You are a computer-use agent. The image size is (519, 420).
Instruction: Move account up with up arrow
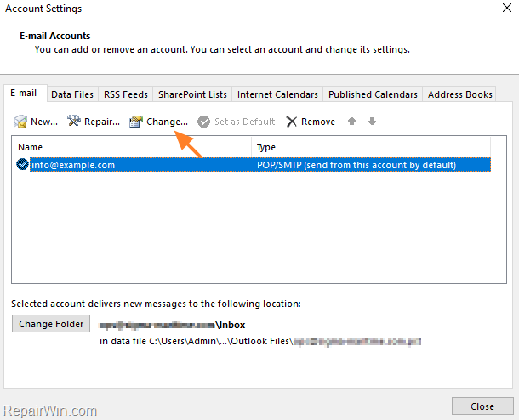click(351, 122)
